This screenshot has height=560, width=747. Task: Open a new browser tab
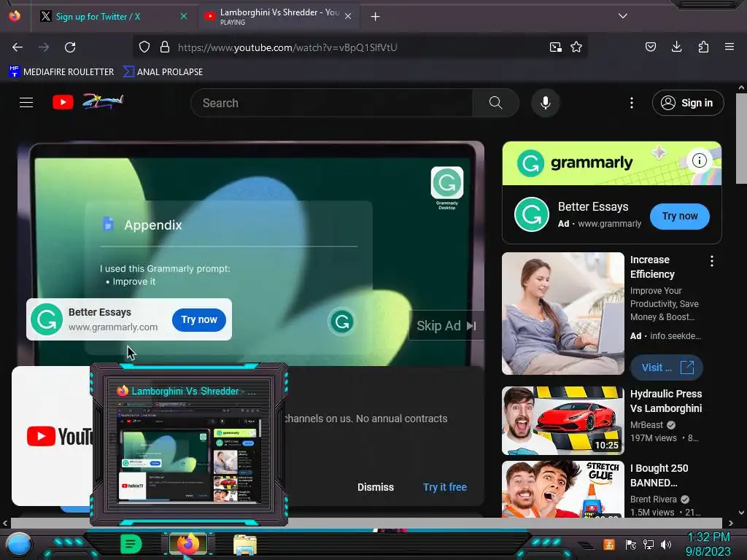pos(376,17)
